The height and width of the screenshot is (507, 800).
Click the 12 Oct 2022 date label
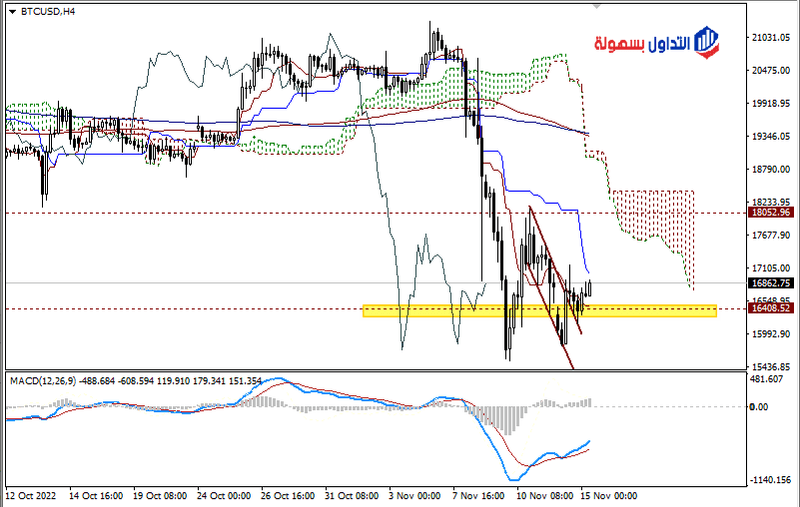[33, 496]
